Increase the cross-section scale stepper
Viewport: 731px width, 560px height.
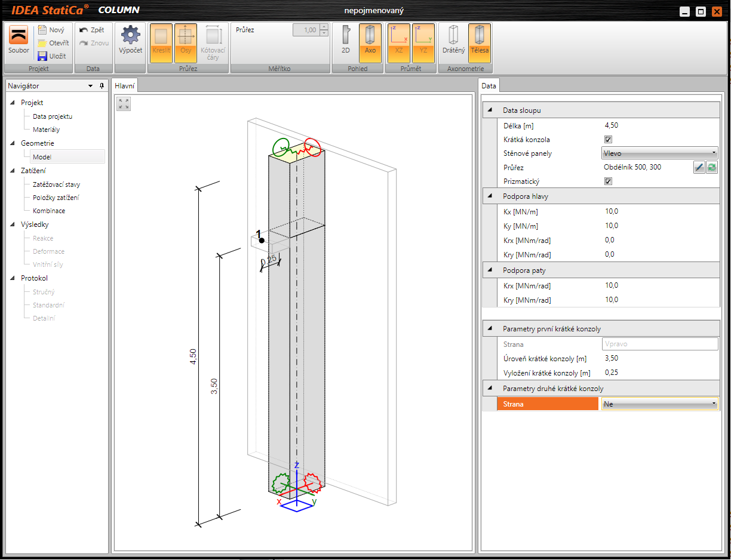click(324, 27)
